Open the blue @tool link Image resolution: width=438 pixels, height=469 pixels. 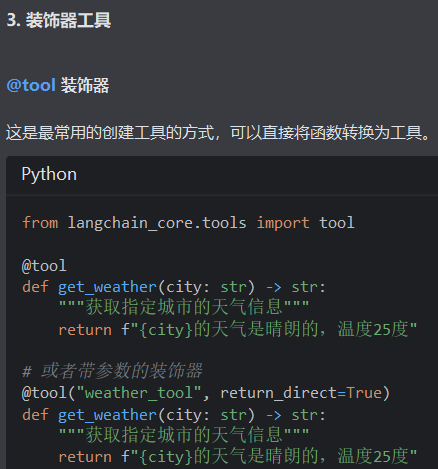31,85
